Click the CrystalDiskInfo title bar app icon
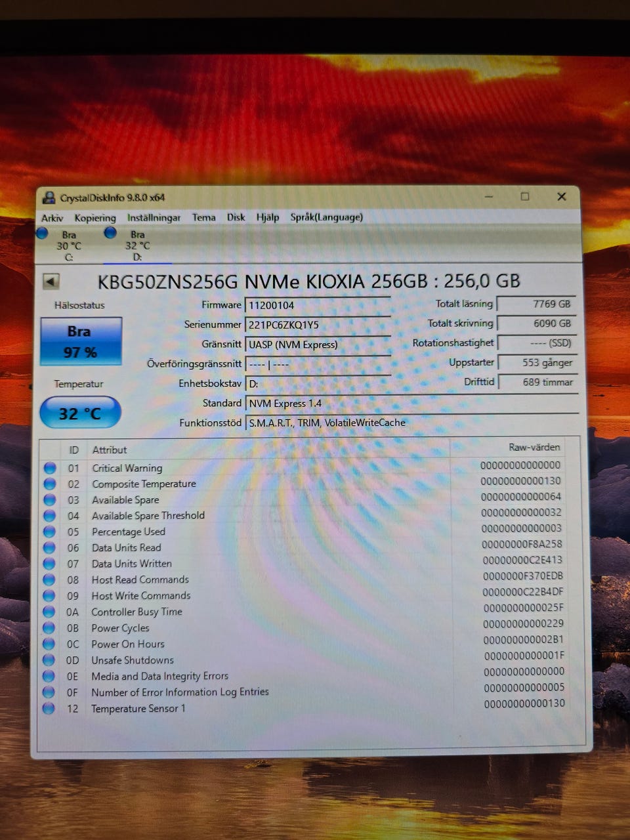 pos(49,198)
